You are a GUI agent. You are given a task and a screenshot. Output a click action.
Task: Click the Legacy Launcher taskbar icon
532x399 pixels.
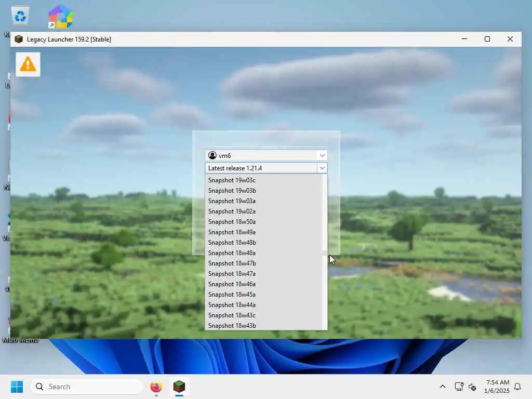[x=179, y=387]
